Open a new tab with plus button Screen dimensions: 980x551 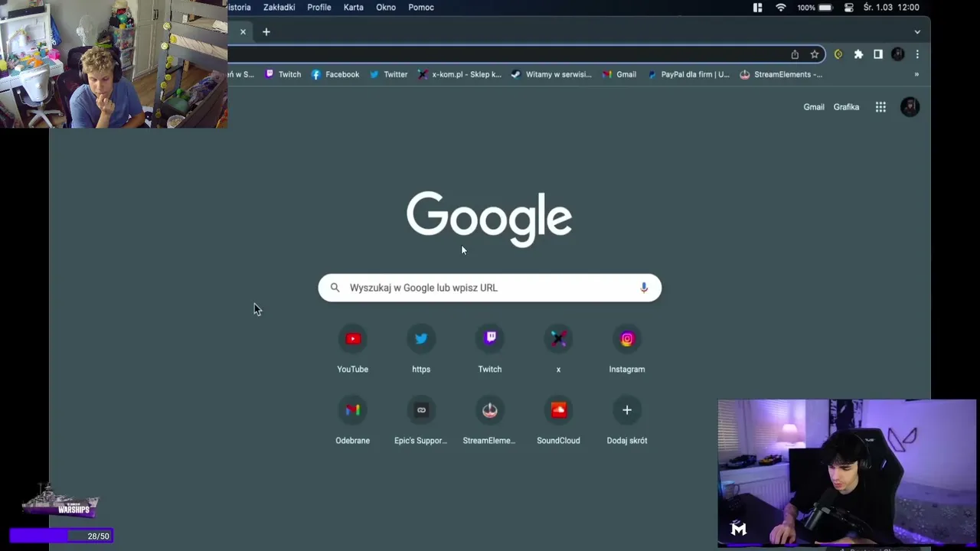tap(266, 31)
